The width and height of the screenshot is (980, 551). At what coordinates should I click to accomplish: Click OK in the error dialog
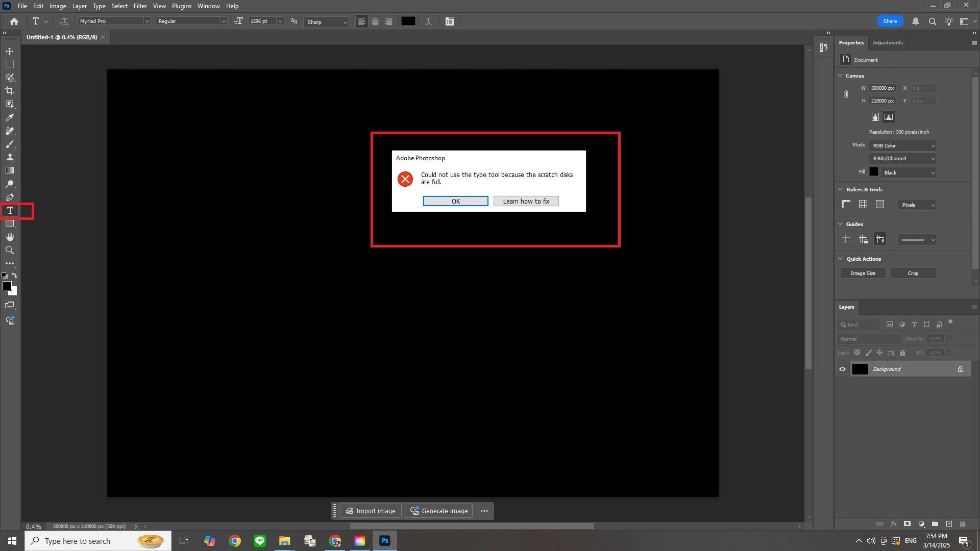point(455,201)
